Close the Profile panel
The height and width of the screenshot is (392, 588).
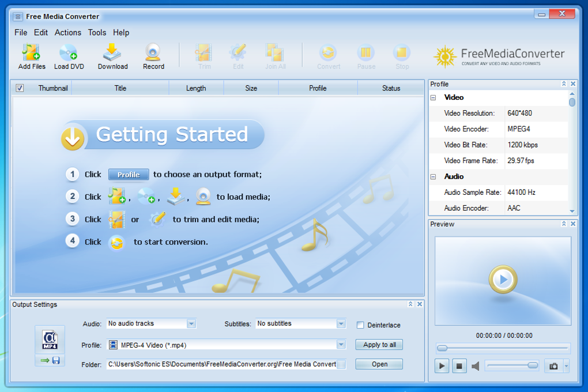pyautogui.click(x=573, y=84)
